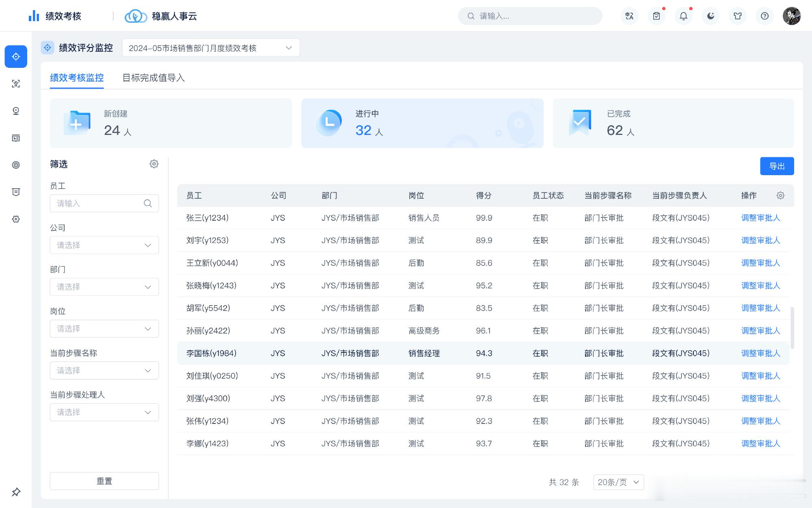Click the search magnifier in 员工 filter
The image size is (812, 508).
coord(148,203)
